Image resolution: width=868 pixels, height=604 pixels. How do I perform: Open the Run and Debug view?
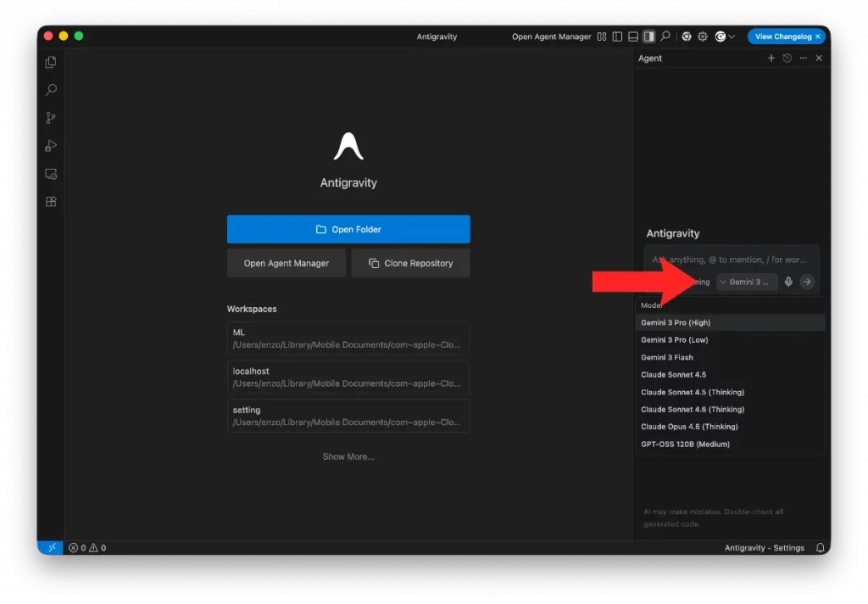pos(51,146)
